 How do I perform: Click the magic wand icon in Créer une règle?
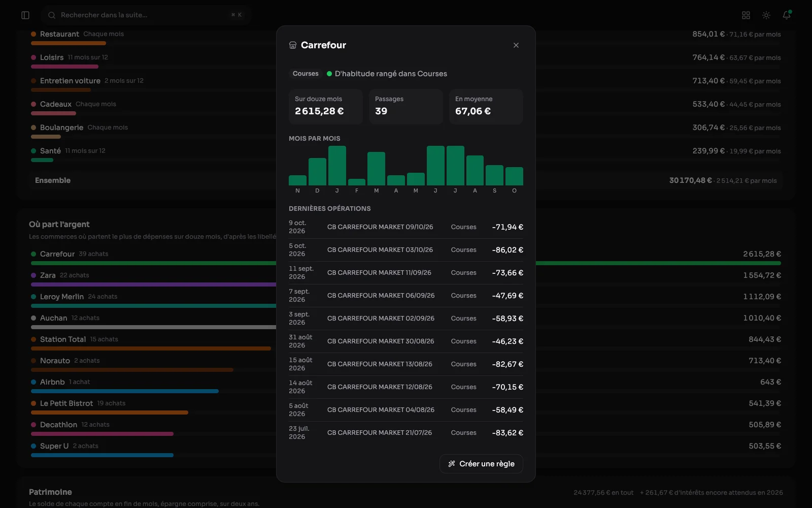point(452,464)
